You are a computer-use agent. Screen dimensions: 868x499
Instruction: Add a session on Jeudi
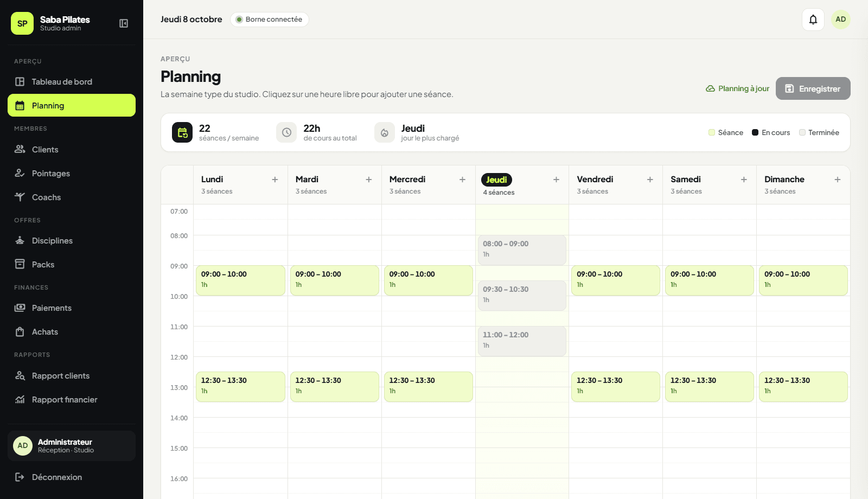[x=556, y=180]
